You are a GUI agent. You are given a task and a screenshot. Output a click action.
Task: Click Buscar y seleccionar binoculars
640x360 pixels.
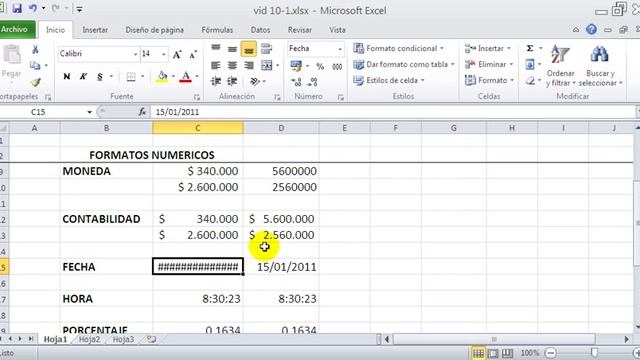pos(600,65)
